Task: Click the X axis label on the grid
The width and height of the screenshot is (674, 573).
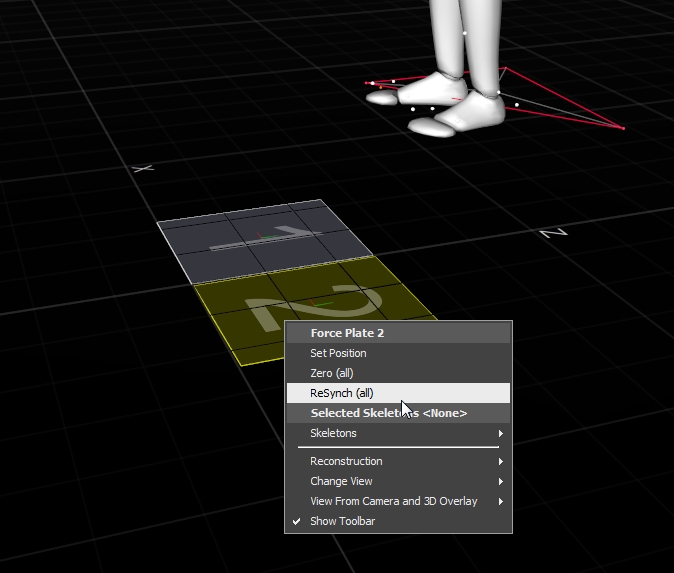Action: [x=144, y=169]
